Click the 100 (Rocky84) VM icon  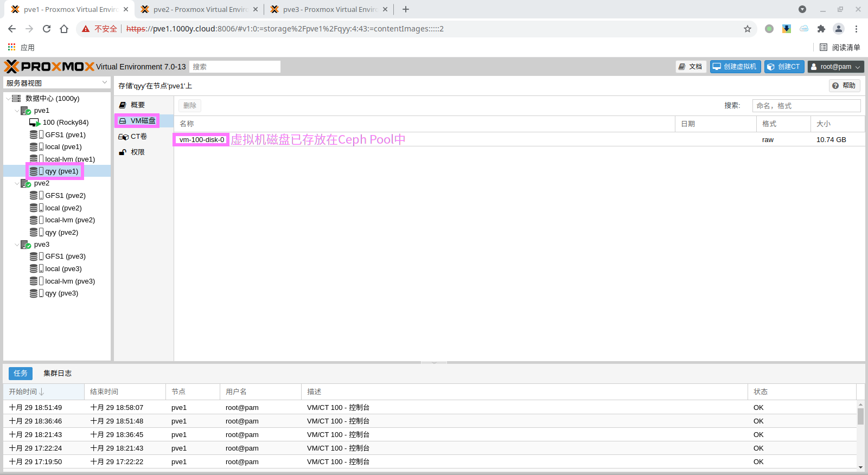pyautogui.click(x=35, y=123)
